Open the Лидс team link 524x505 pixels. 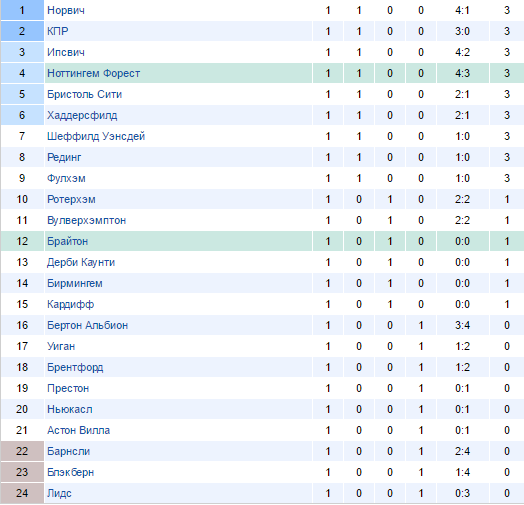coord(59,493)
